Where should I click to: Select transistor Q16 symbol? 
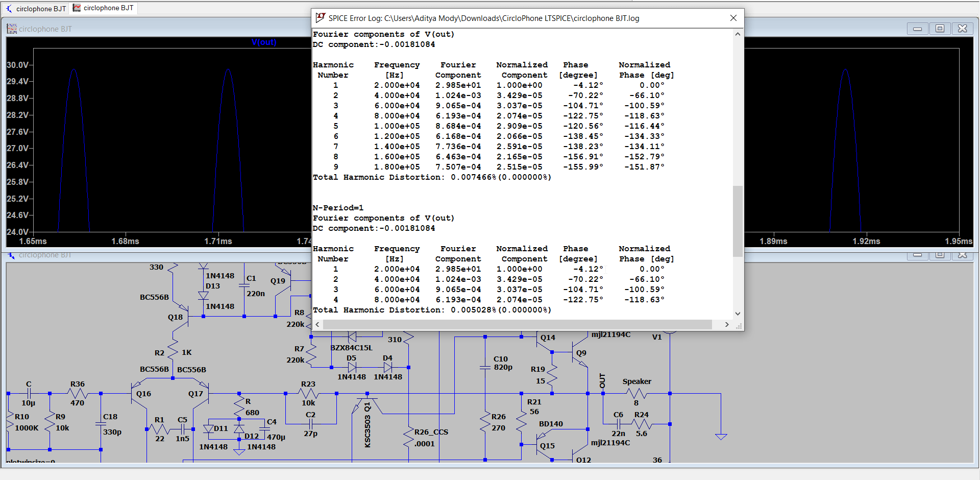(x=138, y=394)
